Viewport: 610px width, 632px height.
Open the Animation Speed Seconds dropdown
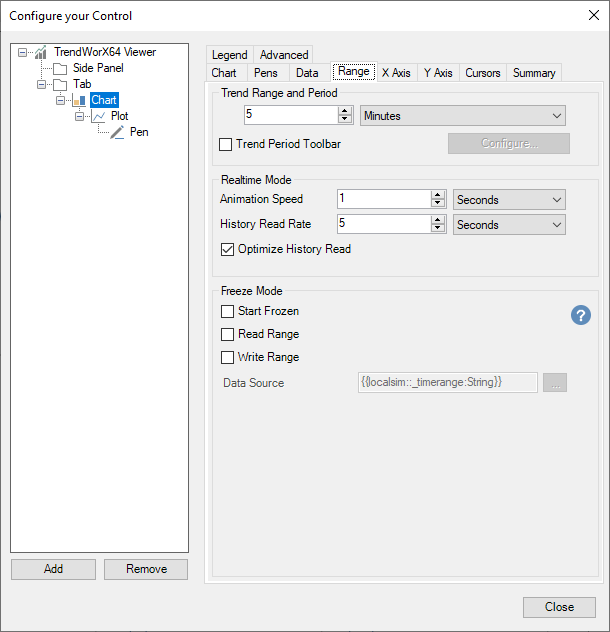click(509, 200)
